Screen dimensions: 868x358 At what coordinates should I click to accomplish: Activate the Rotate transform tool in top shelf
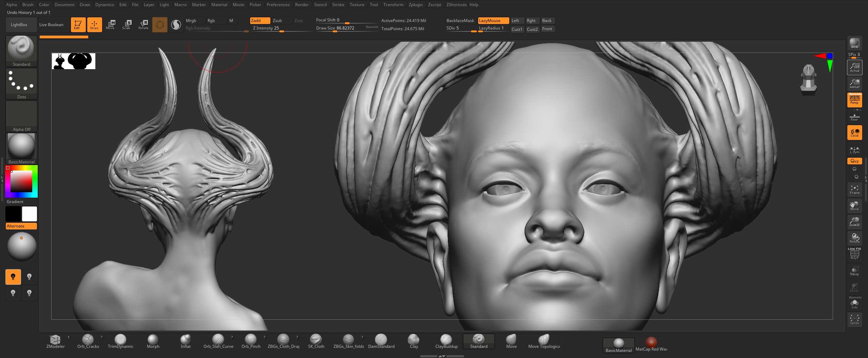tap(143, 24)
